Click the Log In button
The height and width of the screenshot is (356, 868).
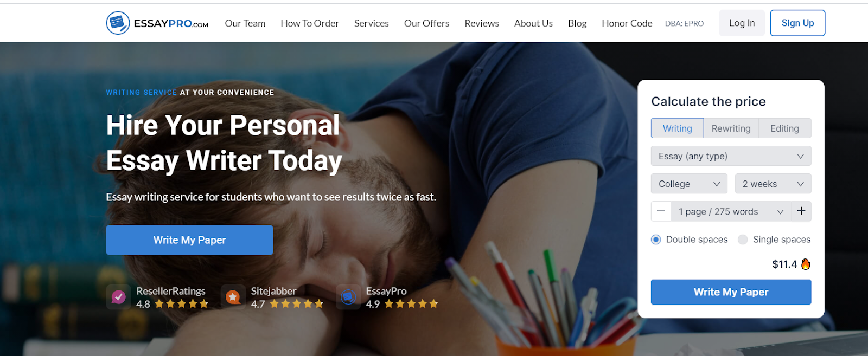tap(742, 23)
